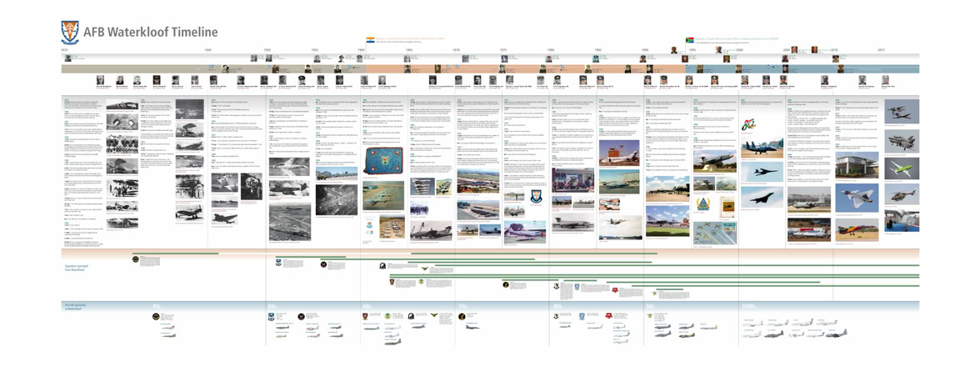Image resolution: width=980 pixels, height=367 pixels.
Task: Click the blue shield squadron badge near 80s
Action: pos(576,287)
